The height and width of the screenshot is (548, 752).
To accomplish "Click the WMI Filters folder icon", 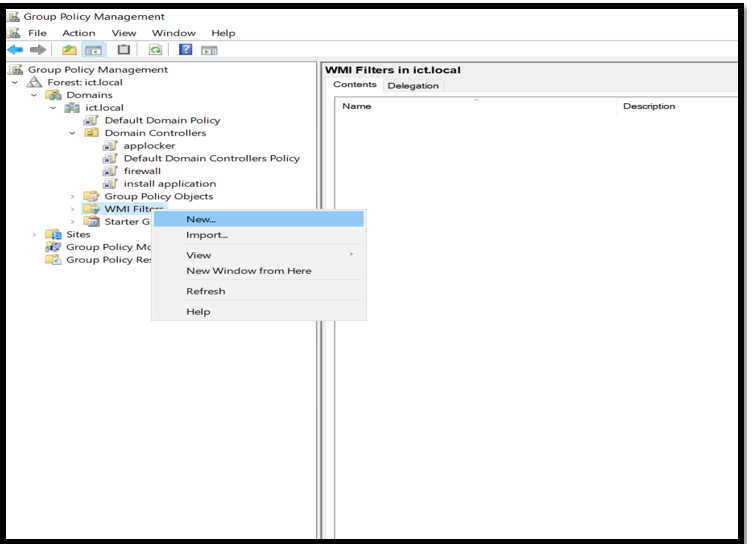I will 91,209.
